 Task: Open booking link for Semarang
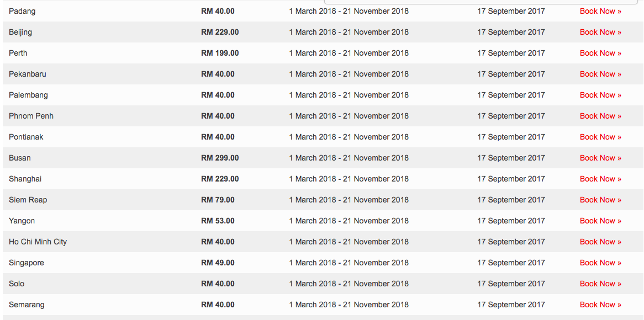coord(600,305)
